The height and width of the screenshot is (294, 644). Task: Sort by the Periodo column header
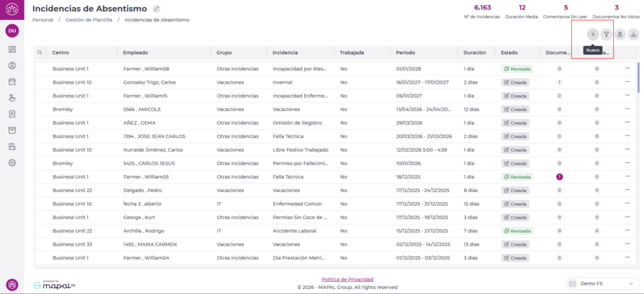point(406,53)
